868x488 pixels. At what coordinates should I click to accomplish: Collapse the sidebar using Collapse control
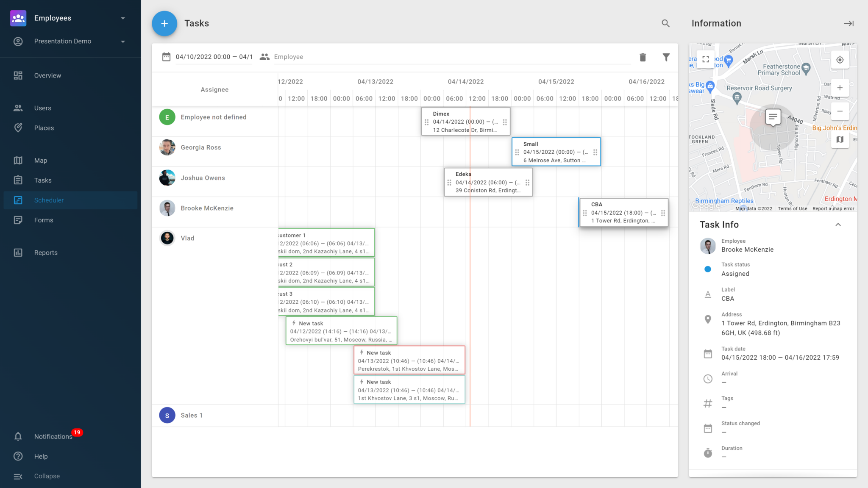(x=46, y=476)
